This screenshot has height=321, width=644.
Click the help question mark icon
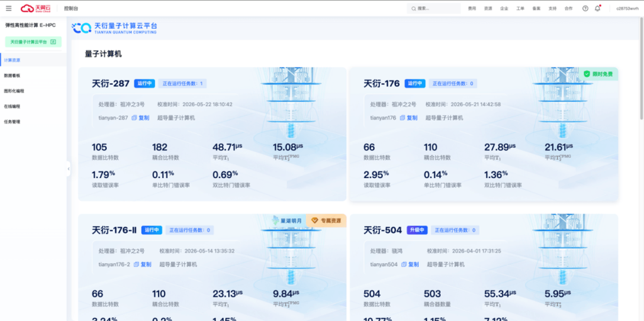click(586, 8)
